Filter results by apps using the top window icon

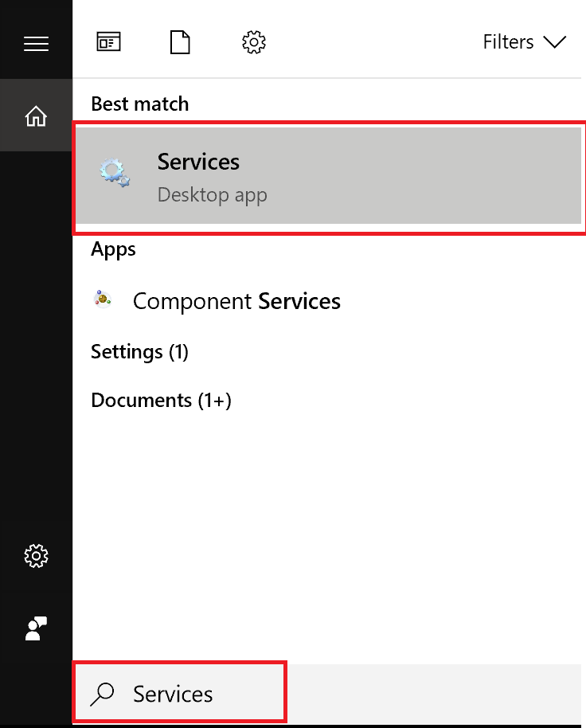(108, 41)
